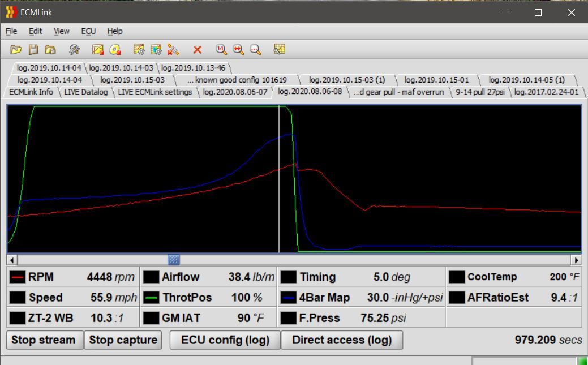This screenshot has height=365, width=588.
Task: Click the black GM IAT color swatch
Action: coord(152,318)
